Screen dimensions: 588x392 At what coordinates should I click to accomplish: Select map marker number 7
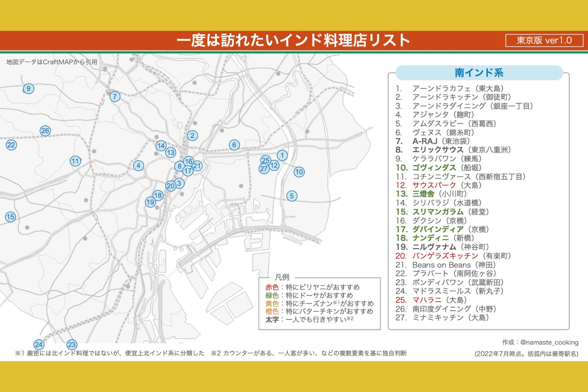click(x=114, y=96)
